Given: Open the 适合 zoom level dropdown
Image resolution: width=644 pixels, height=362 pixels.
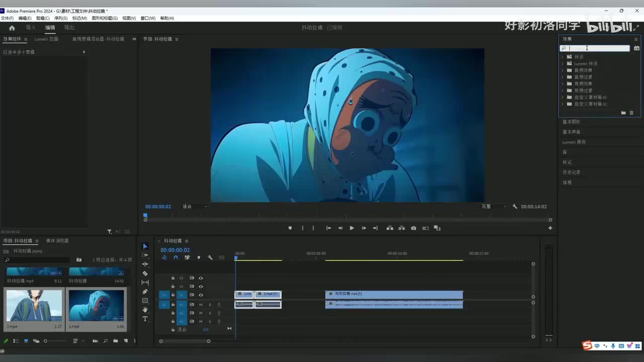Looking at the screenshot, I should click(195, 207).
